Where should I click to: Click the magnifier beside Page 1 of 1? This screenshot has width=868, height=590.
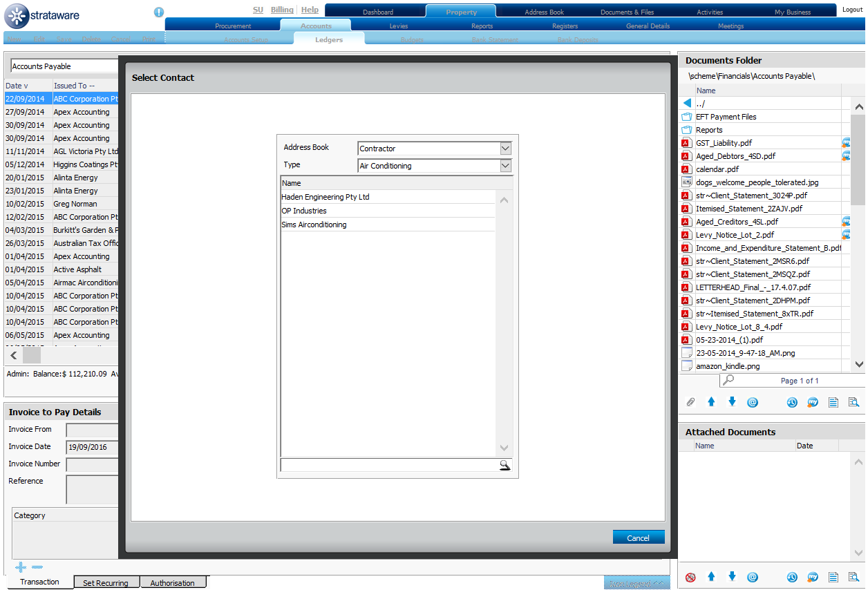tap(727, 380)
